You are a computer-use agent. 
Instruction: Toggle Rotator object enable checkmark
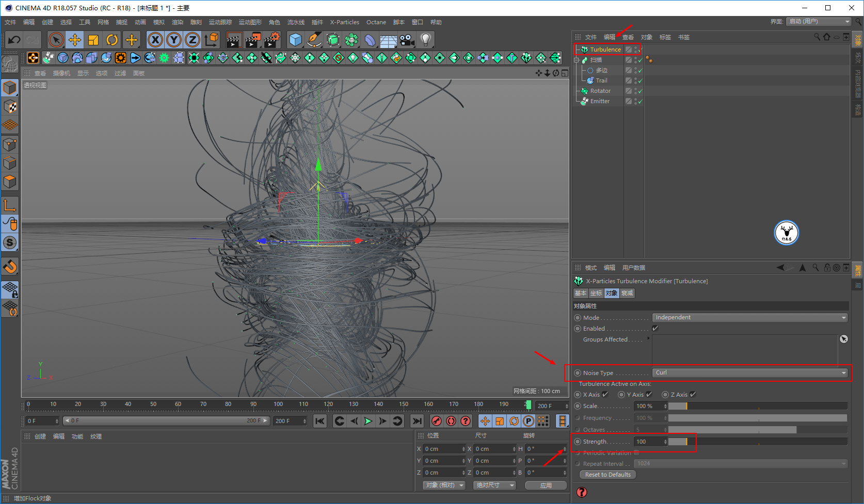(x=640, y=91)
